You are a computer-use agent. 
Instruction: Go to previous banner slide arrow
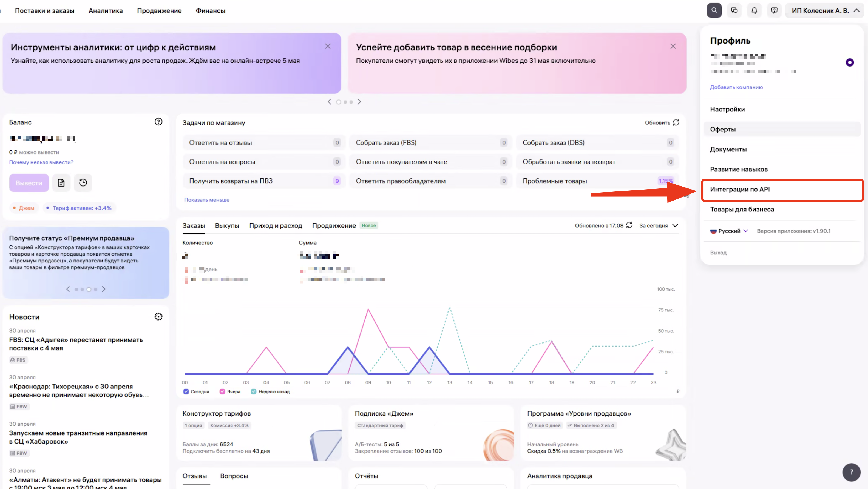pos(329,102)
